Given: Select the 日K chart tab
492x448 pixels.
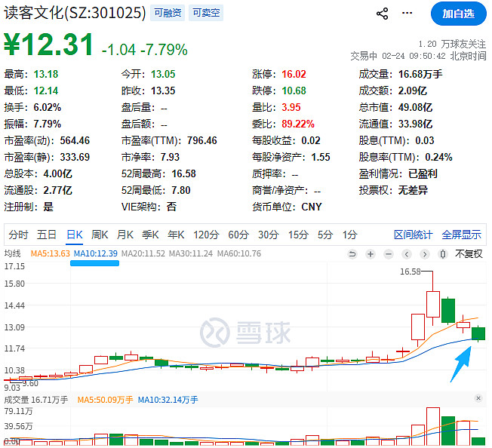Looking at the screenshot, I should tap(75, 235).
